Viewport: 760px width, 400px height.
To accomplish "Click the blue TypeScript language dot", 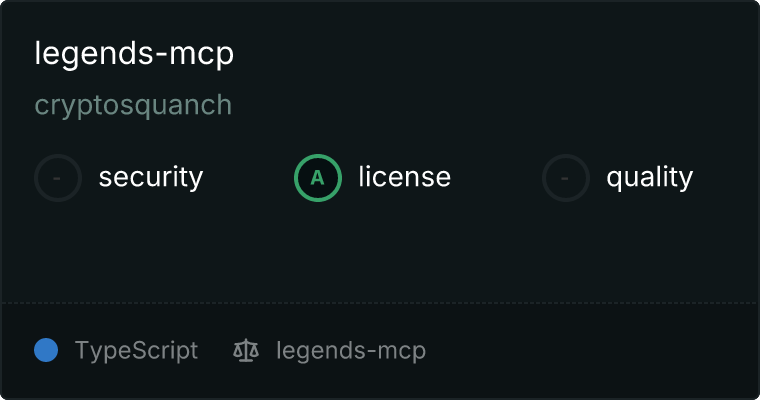I will pyautogui.click(x=46, y=350).
